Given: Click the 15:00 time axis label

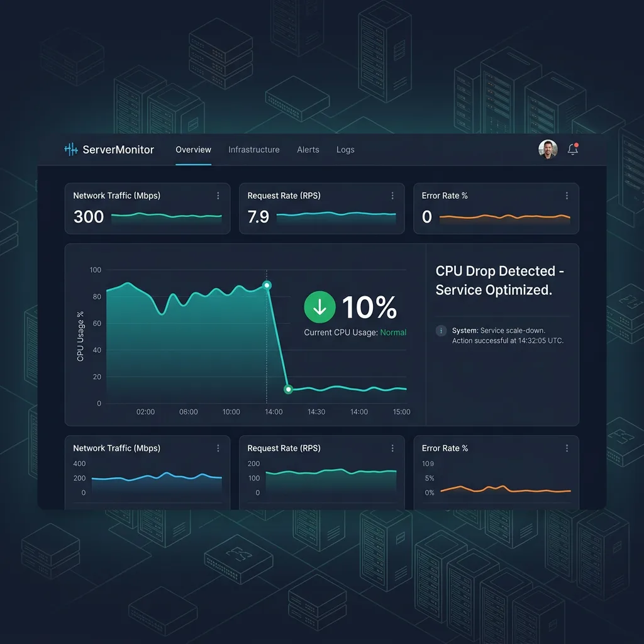Looking at the screenshot, I should click(401, 411).
